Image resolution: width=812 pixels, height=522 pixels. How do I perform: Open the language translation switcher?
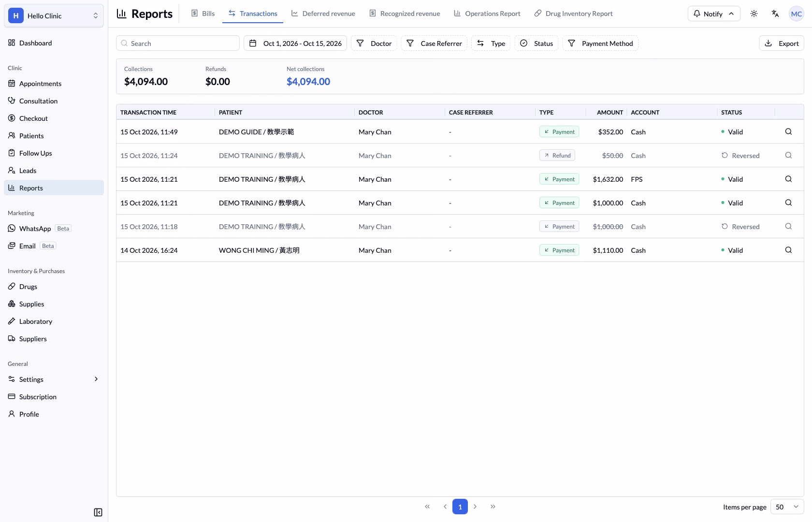tap(775, 14)
